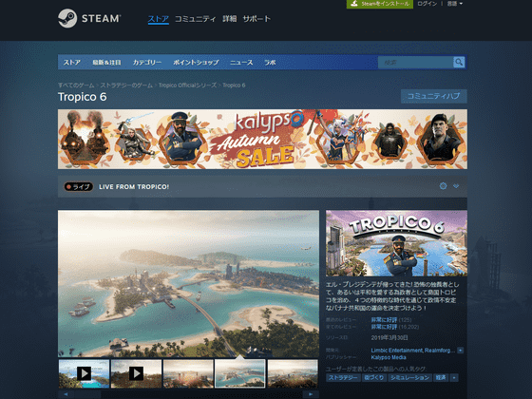This screenshot has width=532, height=399.
Task: Click recent reviews 非常に好評 (125)
Action: coord(390,319)
